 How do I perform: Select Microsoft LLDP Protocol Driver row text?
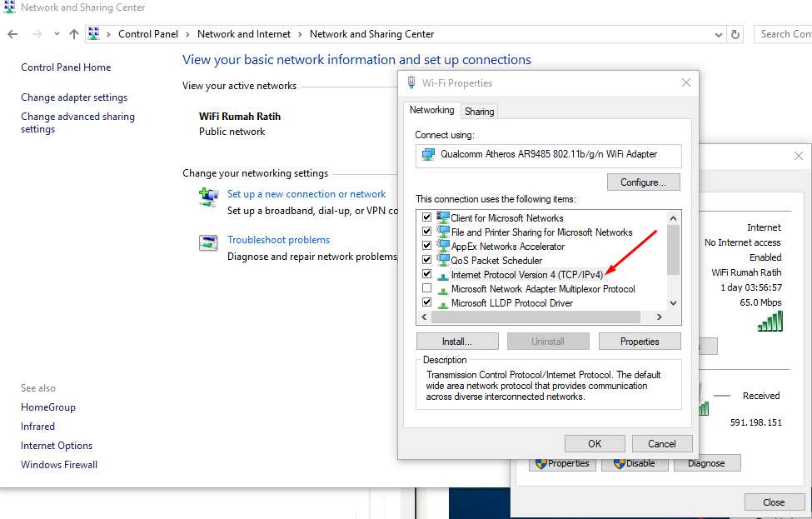click(x=512, y=303)
